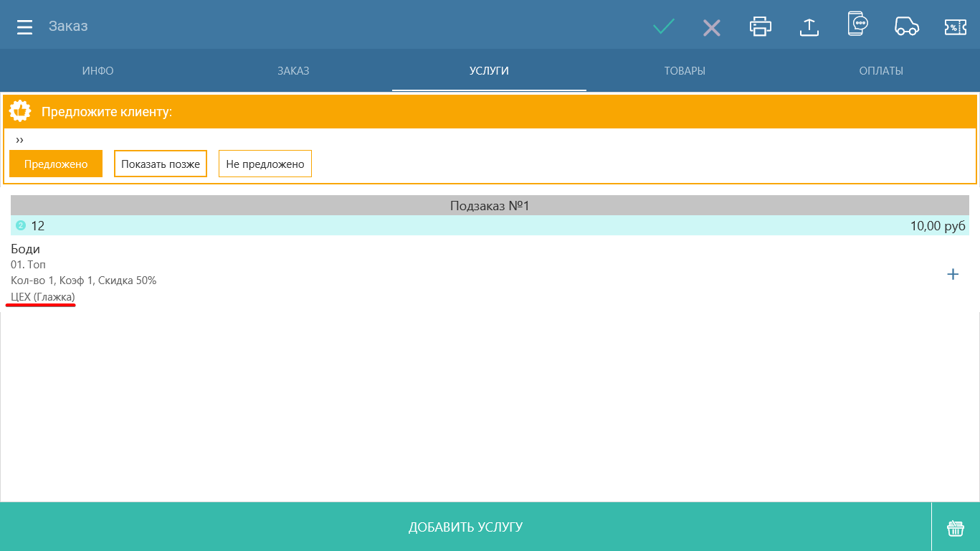Click the basket icon in the bottom bar
Screen dimensions: 980x551
click(x=956, y=528)
